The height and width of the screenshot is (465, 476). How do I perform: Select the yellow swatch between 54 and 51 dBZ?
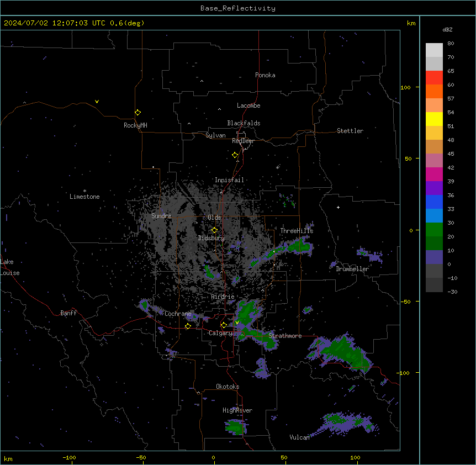pyautogui.click(x=434, y=119)
